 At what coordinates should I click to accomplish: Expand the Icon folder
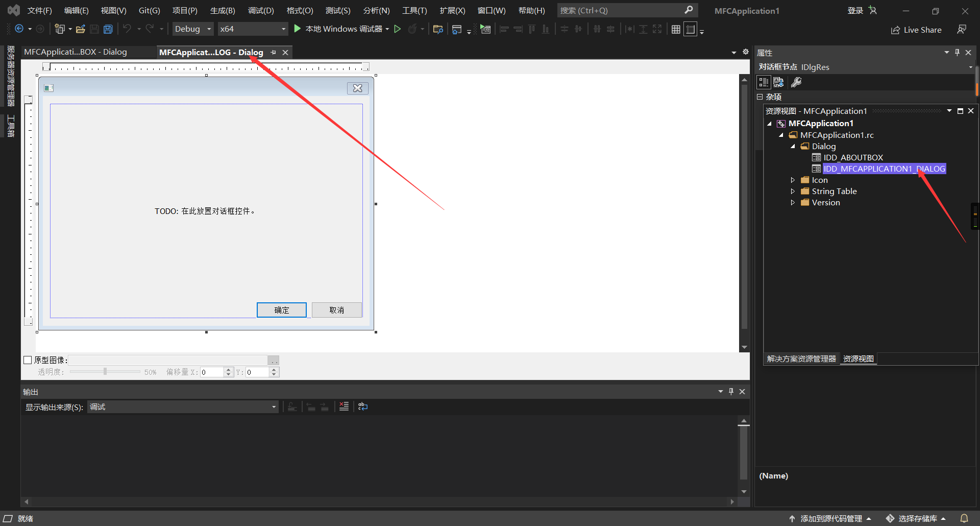point(793,180)
